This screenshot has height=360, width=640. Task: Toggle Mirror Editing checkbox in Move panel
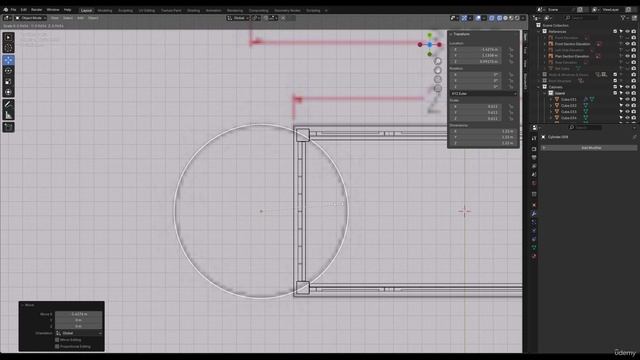pyautogui.click(x=58, y=340)
